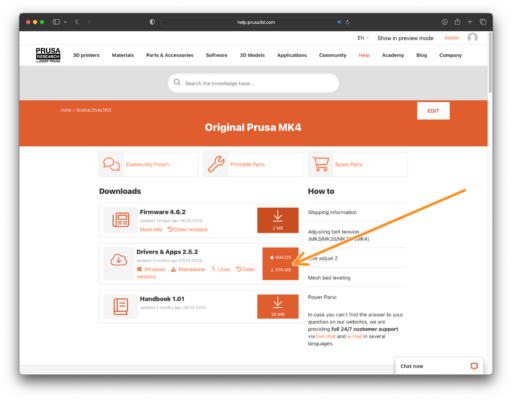Expand Safari sidebar options chevron
The width and height of the screenshot is (512, 400).
[x=65, y=22]
